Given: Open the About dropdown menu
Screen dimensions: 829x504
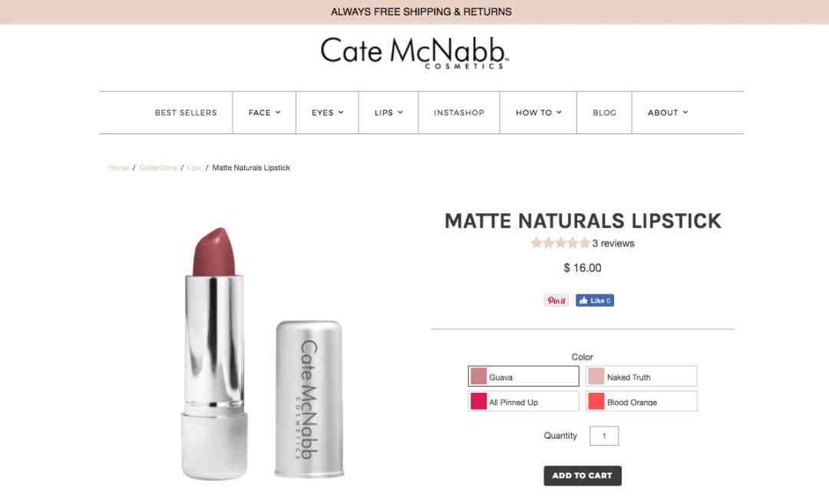Looking at the screenshot, I should 668,113.
